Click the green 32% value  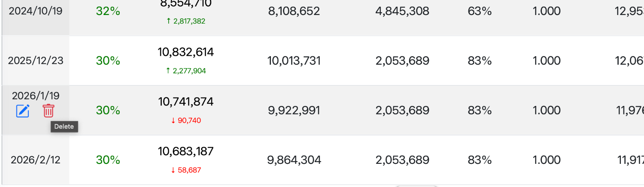point(108,11)
